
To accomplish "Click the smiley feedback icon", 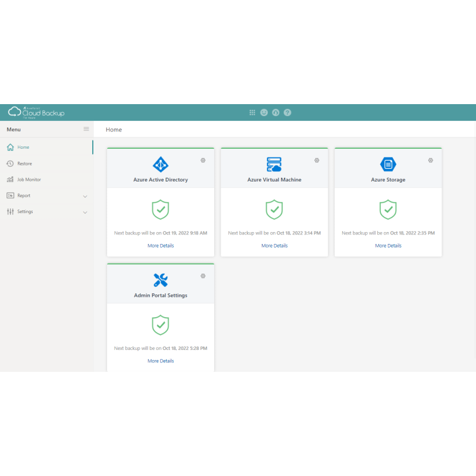I will 264,112.
